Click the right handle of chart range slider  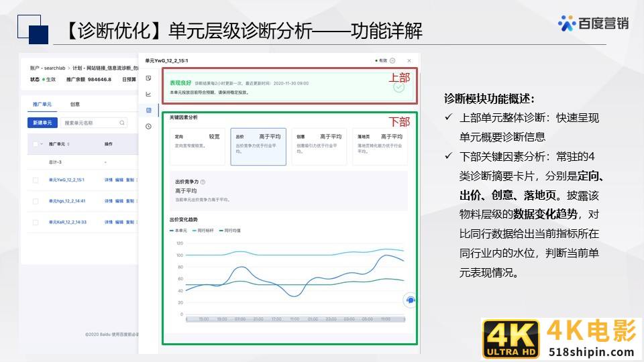point(405,319)
